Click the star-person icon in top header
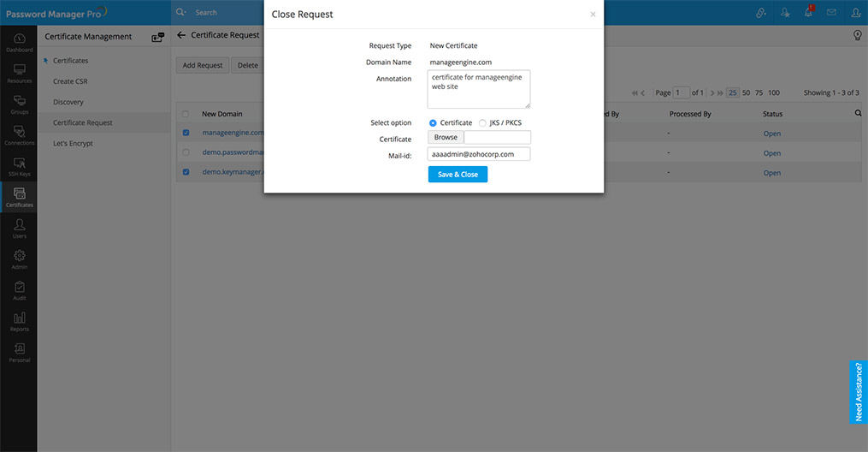Image resolution: width=868 pixels, height=452 pixels. point(785,12)
